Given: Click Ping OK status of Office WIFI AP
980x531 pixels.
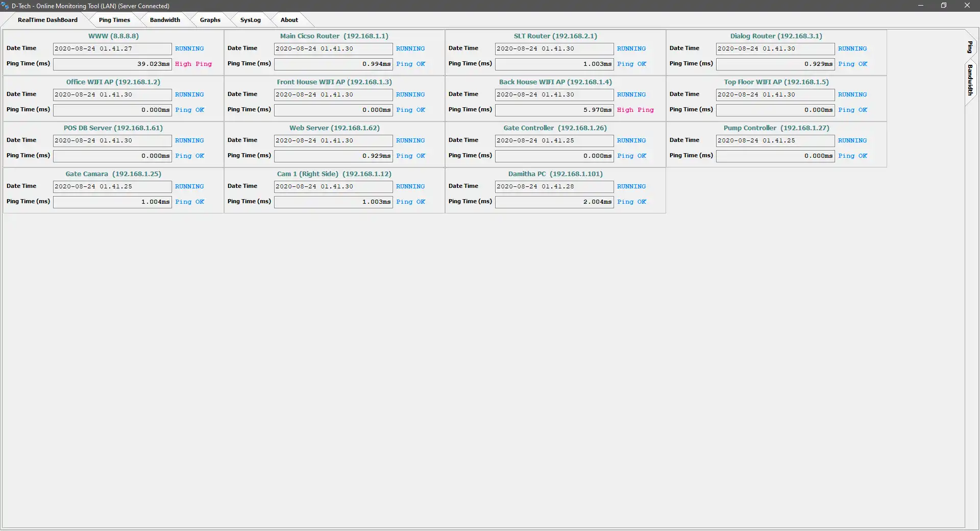Looking at the screenshot, I should (x=190, y=110).
